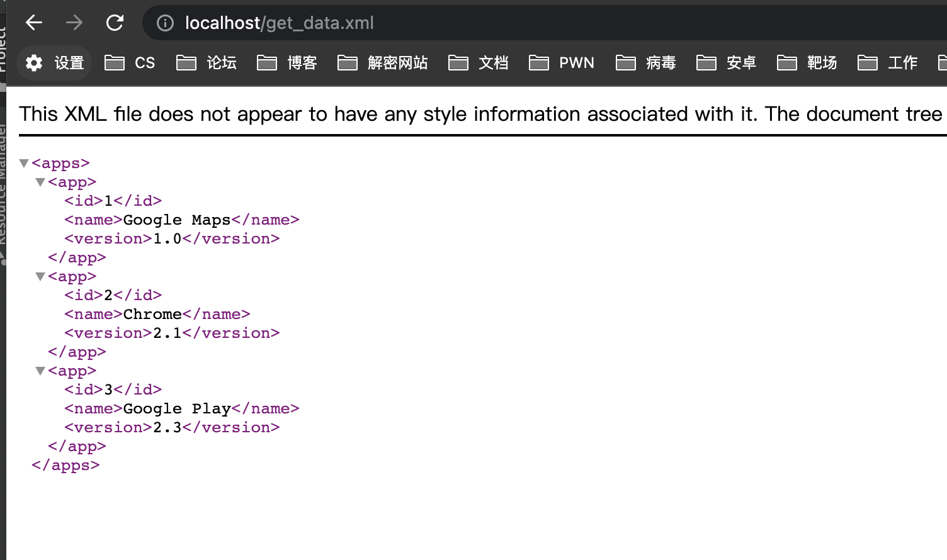Open the 靶场 bookmark folder
Viewport: 947px width, 560px height.
tap(807, 63)
